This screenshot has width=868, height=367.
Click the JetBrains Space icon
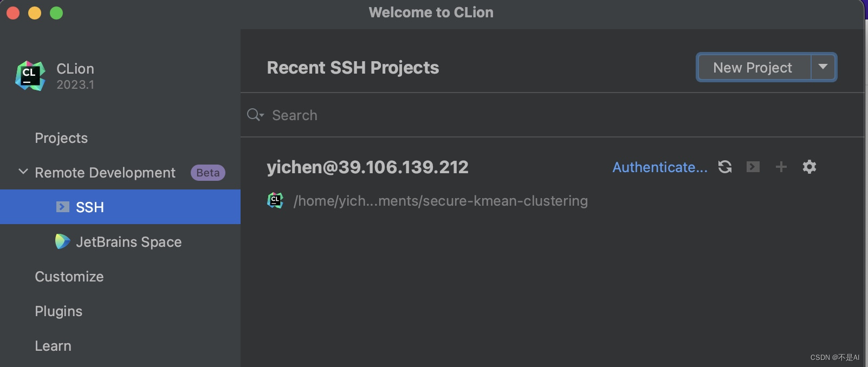[62, 241]
